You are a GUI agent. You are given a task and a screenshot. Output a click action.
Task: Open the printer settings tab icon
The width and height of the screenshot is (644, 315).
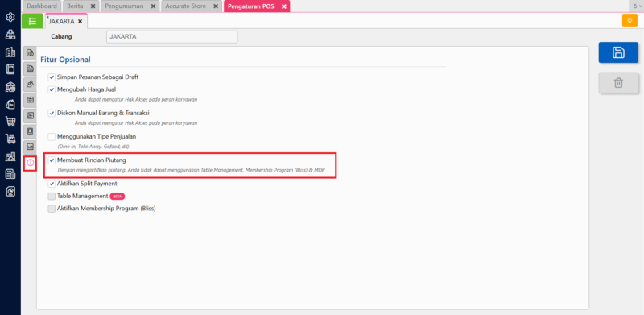click(x=30, y=68)
